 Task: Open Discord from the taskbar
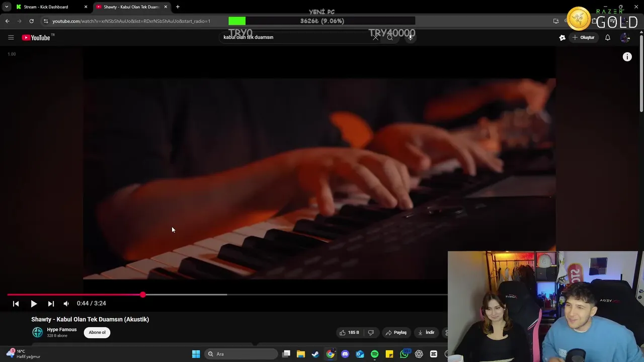coord(345,354)
